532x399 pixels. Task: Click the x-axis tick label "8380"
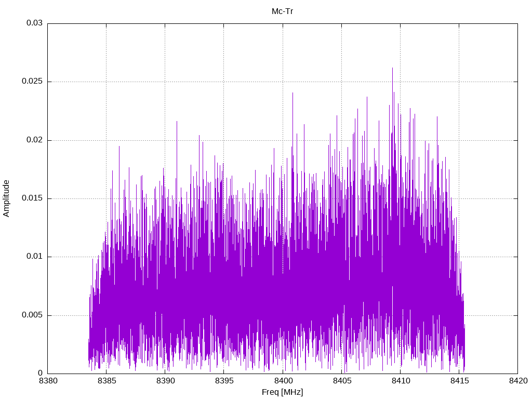[48, 381]
